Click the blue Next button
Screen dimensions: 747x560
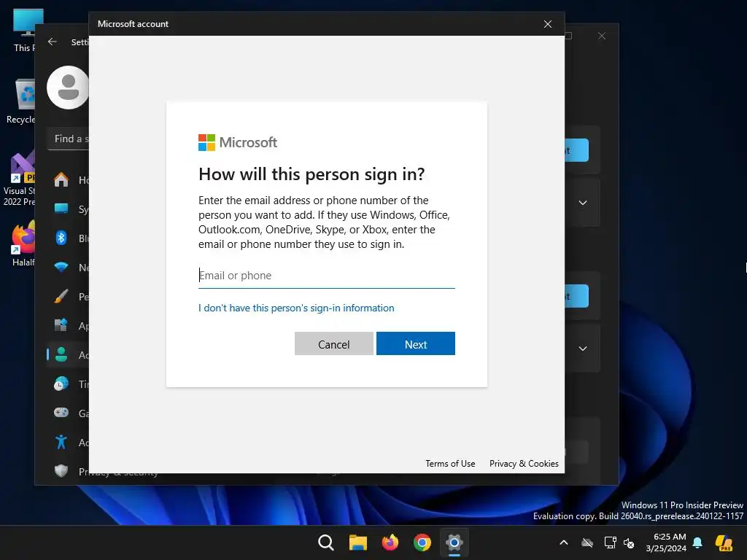pyautogui.click(x=415, y=344)
